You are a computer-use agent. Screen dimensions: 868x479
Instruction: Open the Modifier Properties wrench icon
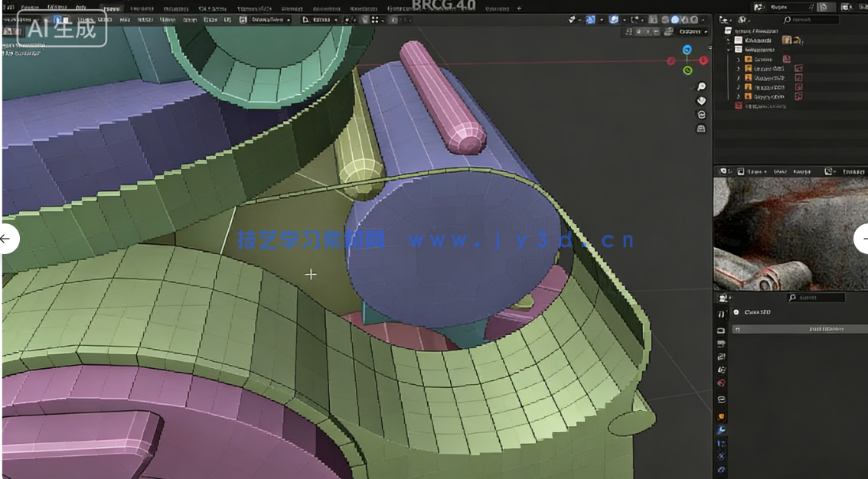(721, 429)
